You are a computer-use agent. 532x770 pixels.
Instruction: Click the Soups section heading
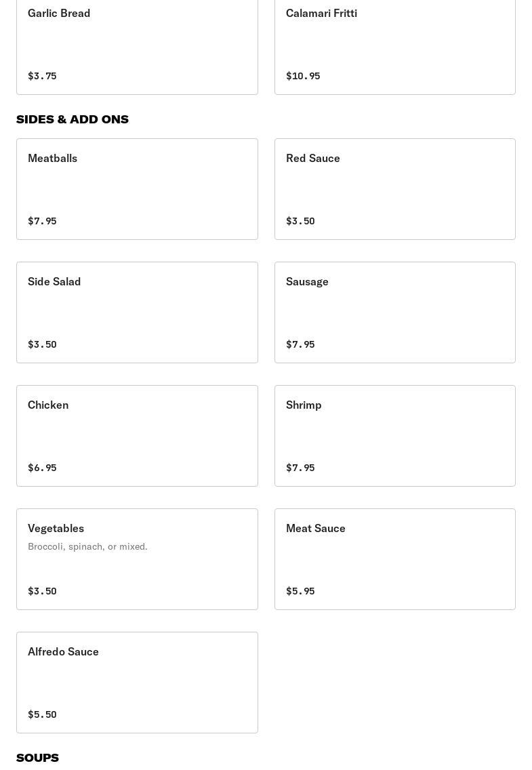pos(37,758)
